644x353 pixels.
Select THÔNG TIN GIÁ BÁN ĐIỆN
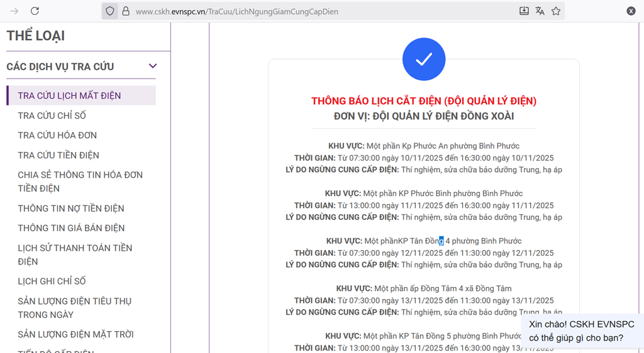click(x=71, y=228)
